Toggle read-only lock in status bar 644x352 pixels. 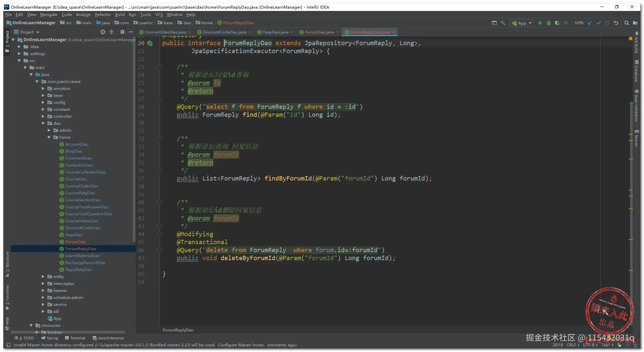619,345
